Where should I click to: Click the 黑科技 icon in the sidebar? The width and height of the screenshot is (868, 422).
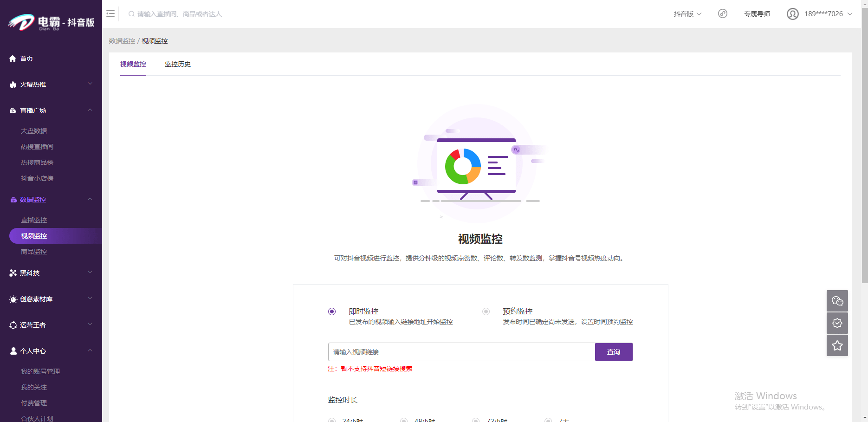(x=13, y=273)
